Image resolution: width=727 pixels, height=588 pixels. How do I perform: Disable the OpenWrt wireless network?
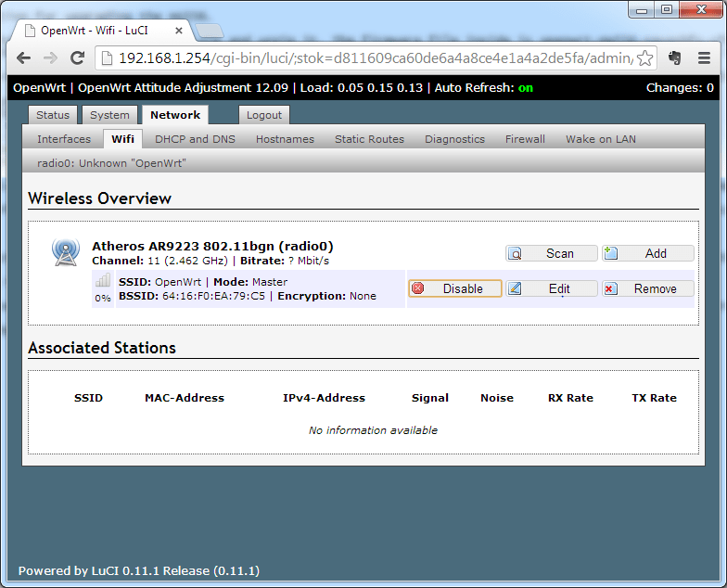[x=454, y=288]
